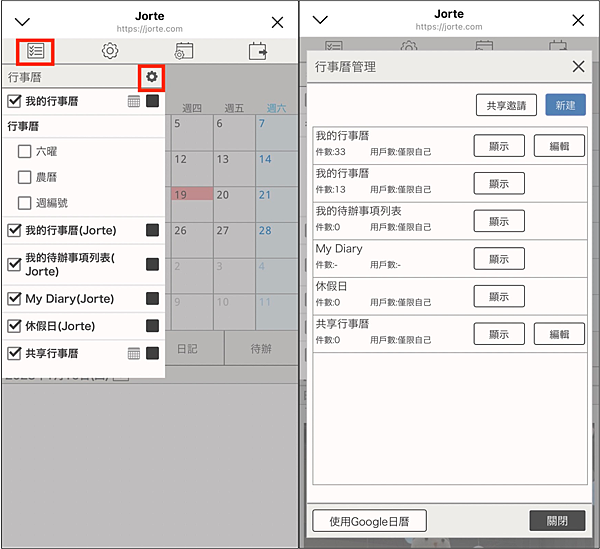Screen dimensions: 600x549
Task: Uncheck My Diary(Jorte) checkbox
Action: (x=14, y=298)
